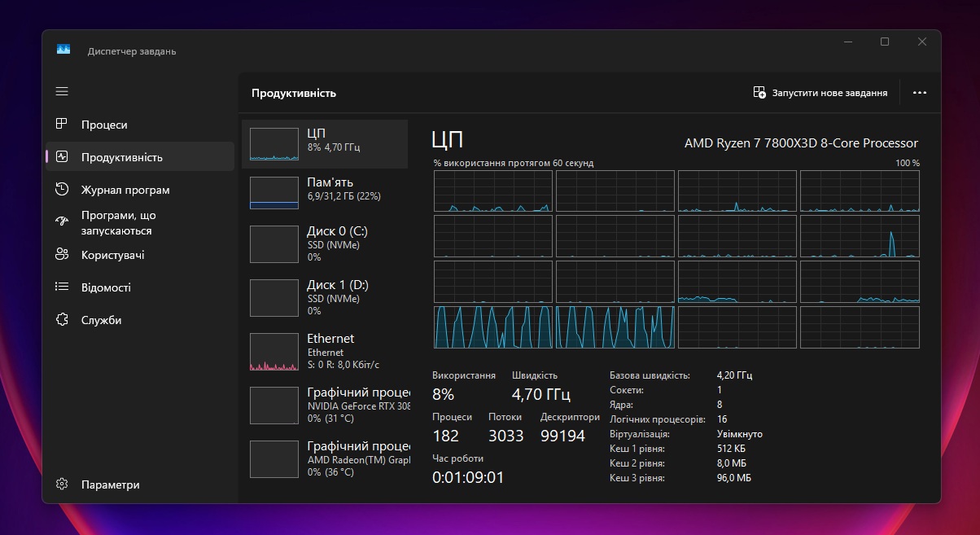Click the Продуктивність pulse icon
Screen dimensions: 980x535
tap(62, 156)
